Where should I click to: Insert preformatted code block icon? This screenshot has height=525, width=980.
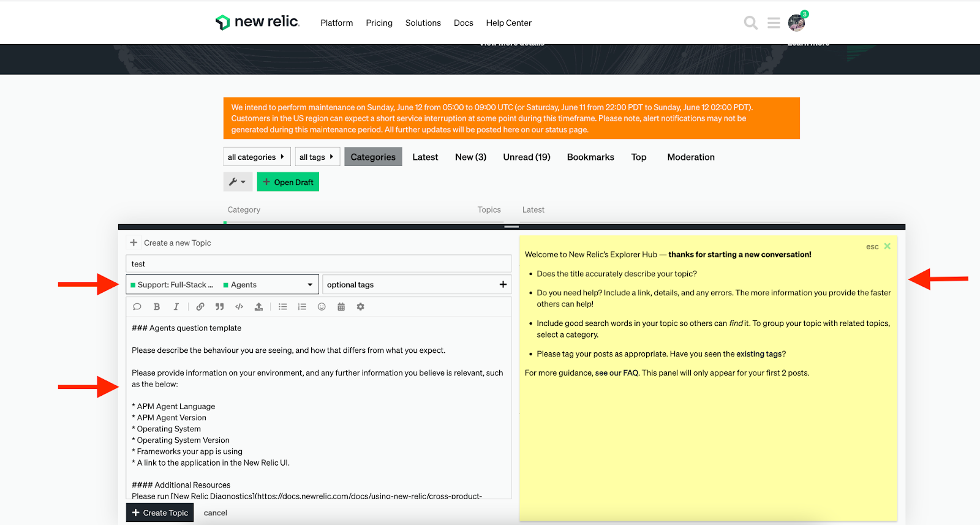click(x=239, y=307)
